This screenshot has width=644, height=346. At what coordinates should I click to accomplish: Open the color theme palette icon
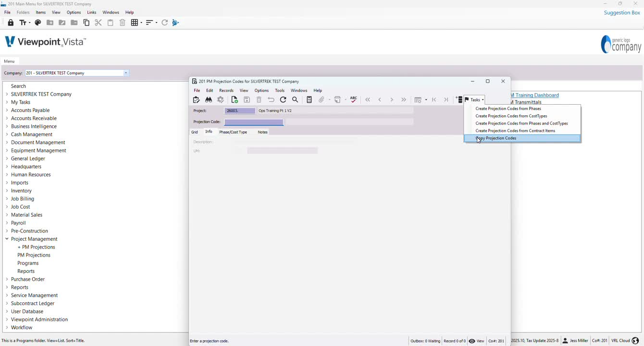(38, 23)
